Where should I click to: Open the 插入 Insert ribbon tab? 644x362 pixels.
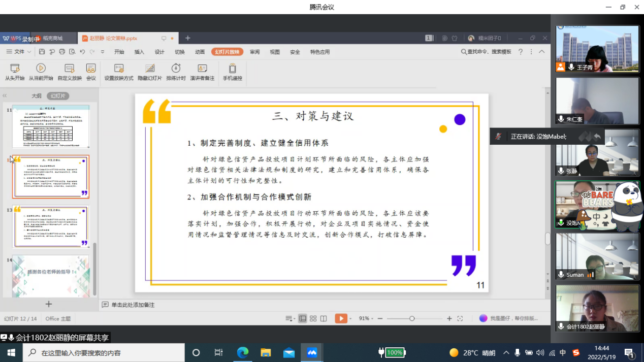point(139,52)
